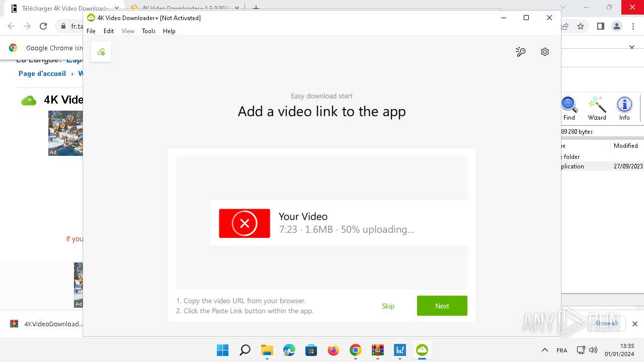View site information via the lock icon
The image size is (644, 362).
click(x=63, y=26)
